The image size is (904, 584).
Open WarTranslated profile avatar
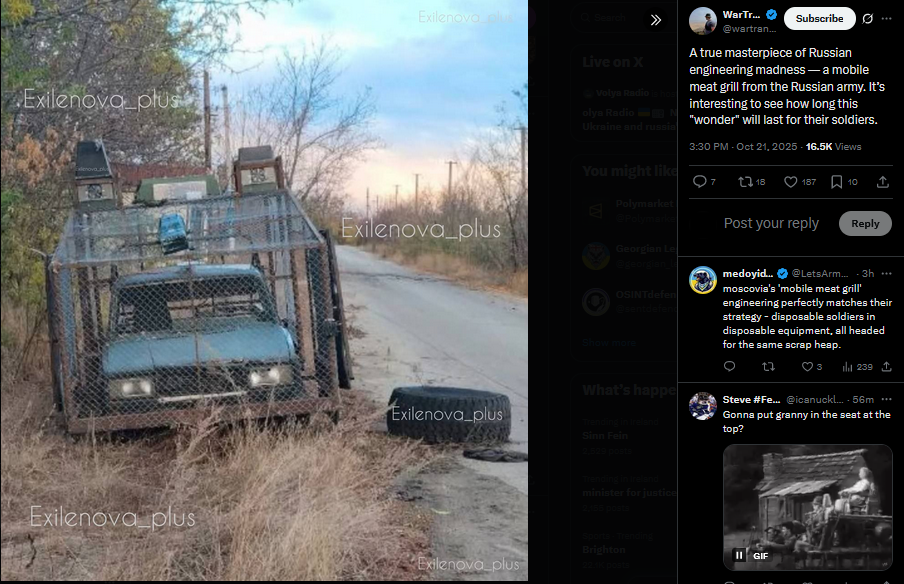pyautogui.click(x=703, y=21)
